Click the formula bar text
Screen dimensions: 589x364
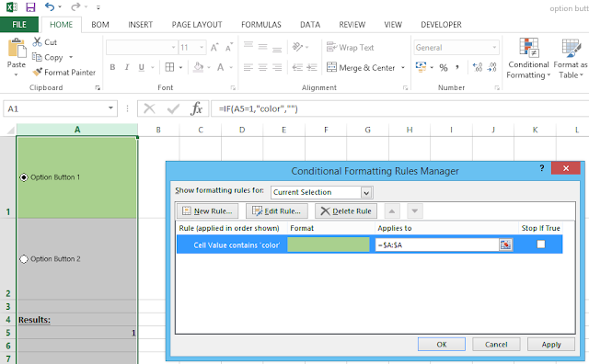(259, 108)
